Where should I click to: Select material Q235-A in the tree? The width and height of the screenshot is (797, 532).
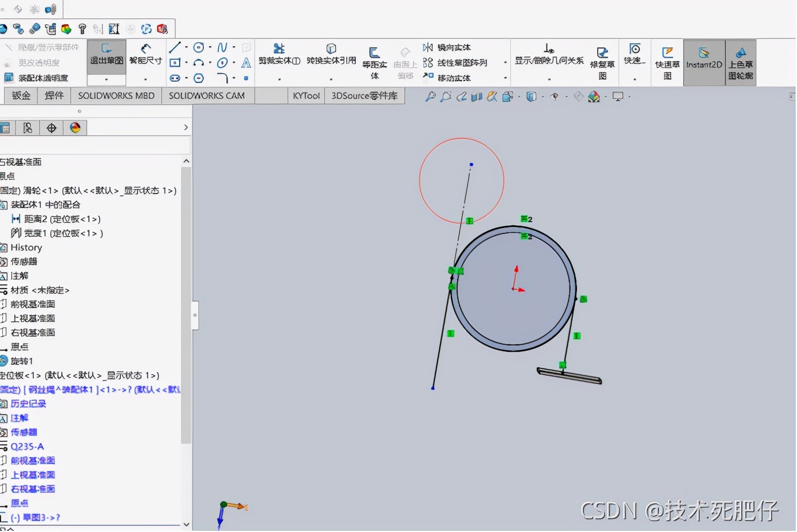(28, 446)
